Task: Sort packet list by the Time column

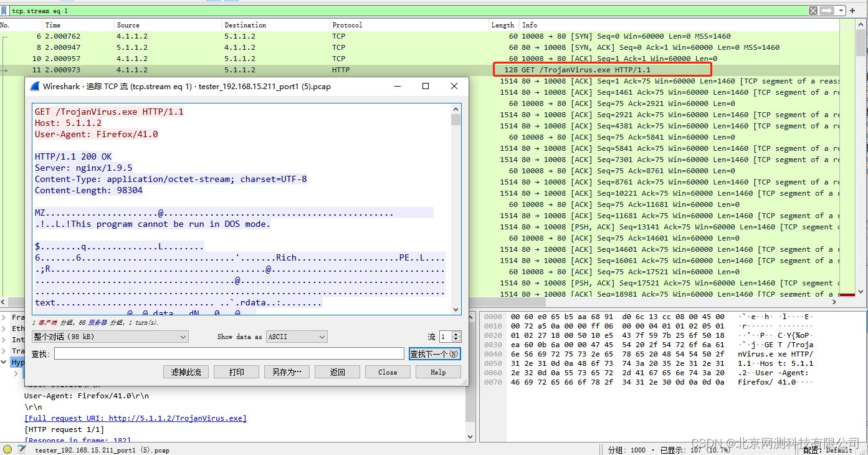Action: (79, 25)
